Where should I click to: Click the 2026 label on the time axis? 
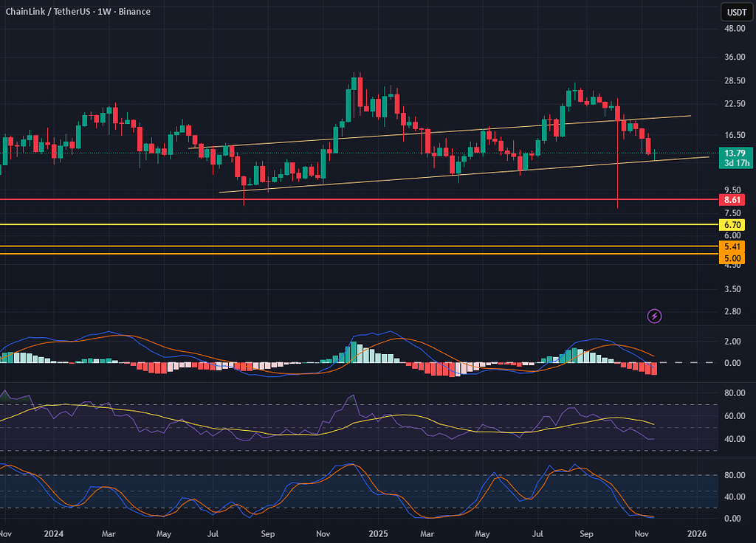[x=697, y=533]
